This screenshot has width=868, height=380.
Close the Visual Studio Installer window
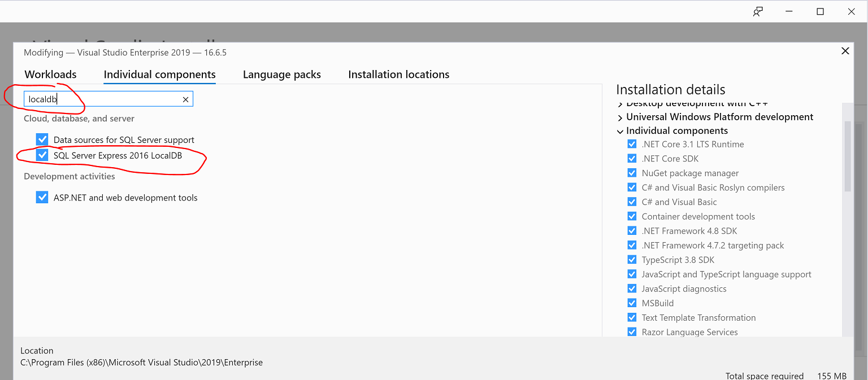[x=851, y=11]
